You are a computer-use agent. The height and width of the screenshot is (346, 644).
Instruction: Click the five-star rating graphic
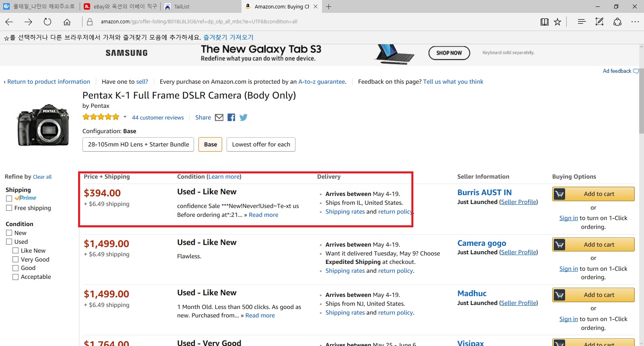click(101, 117)
